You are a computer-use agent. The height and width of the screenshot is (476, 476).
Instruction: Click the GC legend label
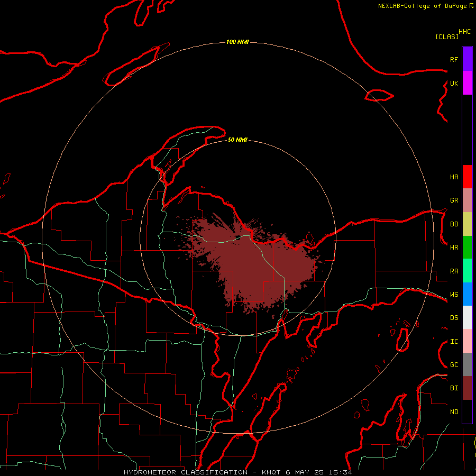point(454,365)
